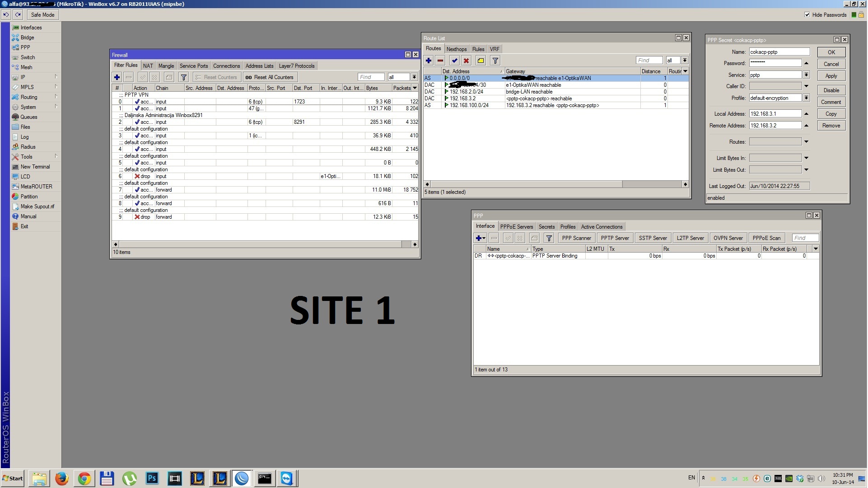The image size is (868, 488).
Task: Open New Terminal from the sidebar
Action: click(35, 167)
